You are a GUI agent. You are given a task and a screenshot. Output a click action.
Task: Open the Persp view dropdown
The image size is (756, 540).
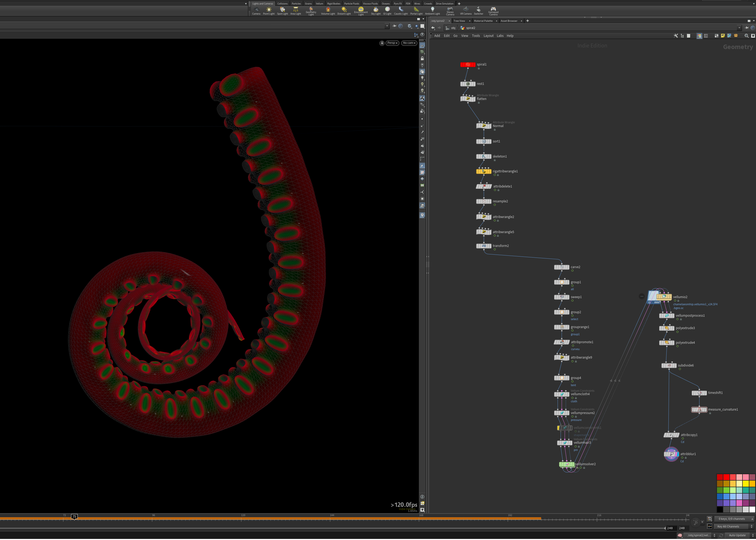pyautogui.click(x=393, y=43)
